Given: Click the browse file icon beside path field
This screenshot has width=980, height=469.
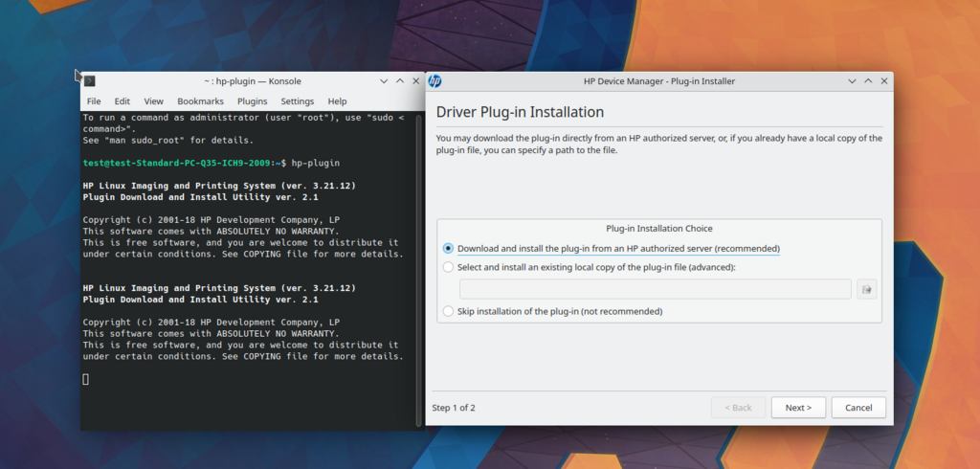Looking at the screenshot, I should coord(866,289).
